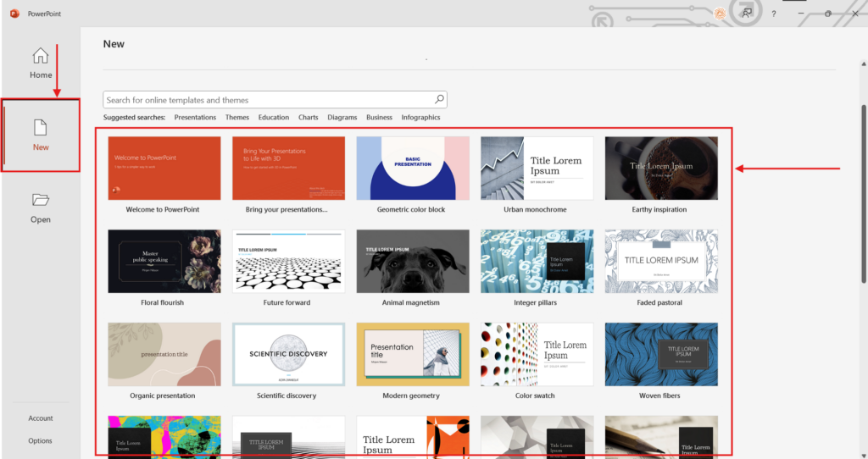Open Options in the sidebar
The width and height of the screenshot is (868, 459).
(41, 440)
